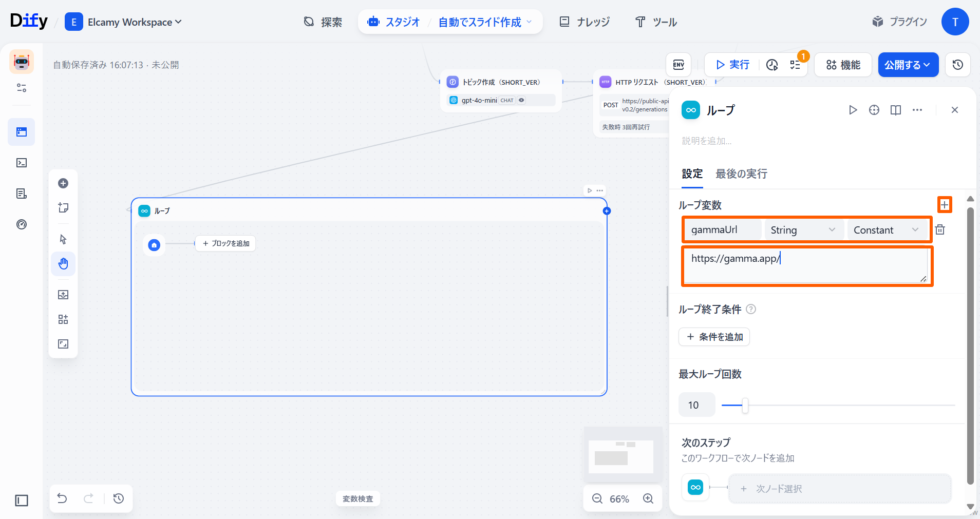The height and width of the screenshot is (519, 980).
Task: Run the loop node with play icon
Action: (x=853, y=110)
